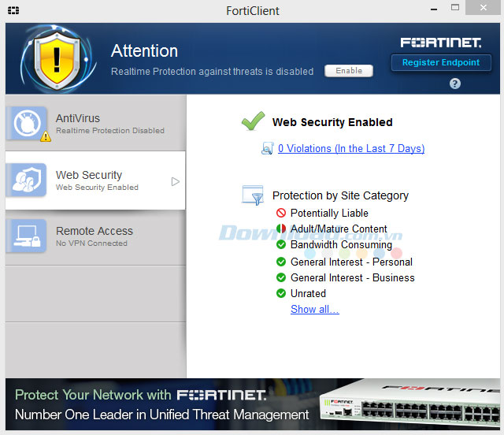504x435 pixels.
Task: Click the Unrated category text
Action: coord(308,293)
